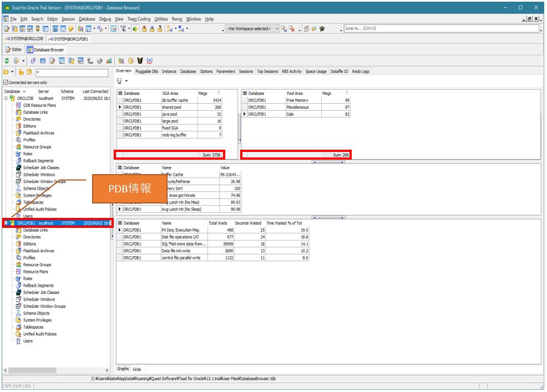547x392 pixels.
Task: Click the database cylinder icon beside the filter box
Action: point(29,72)
